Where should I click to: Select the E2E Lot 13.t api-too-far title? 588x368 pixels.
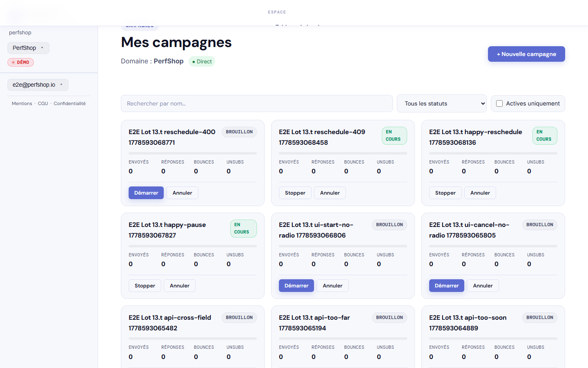314,323
